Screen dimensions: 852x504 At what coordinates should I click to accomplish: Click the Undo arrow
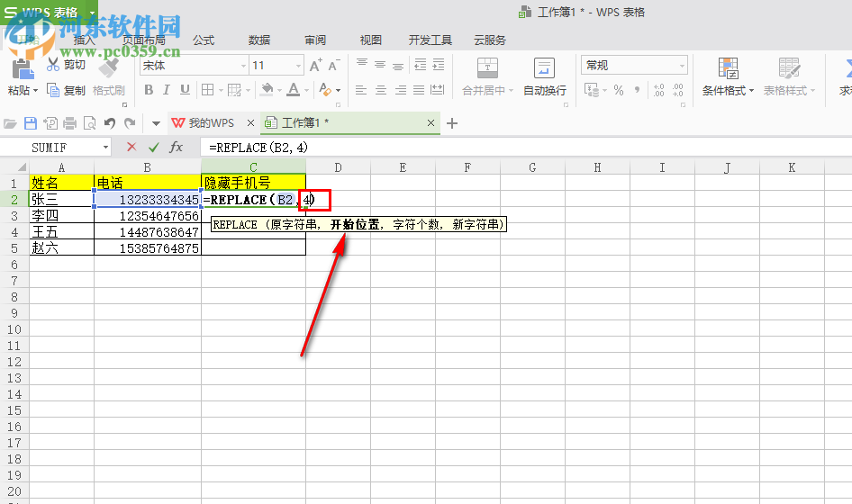coord(110,123)
